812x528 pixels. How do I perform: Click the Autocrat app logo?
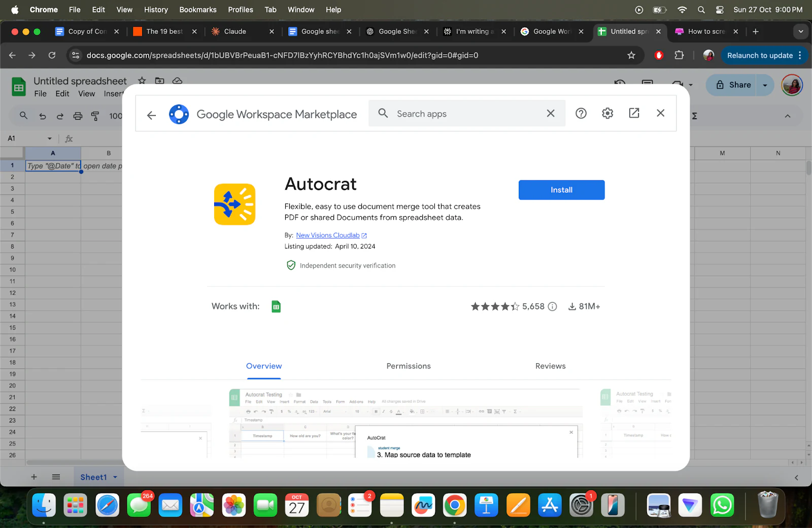(234, 204)
